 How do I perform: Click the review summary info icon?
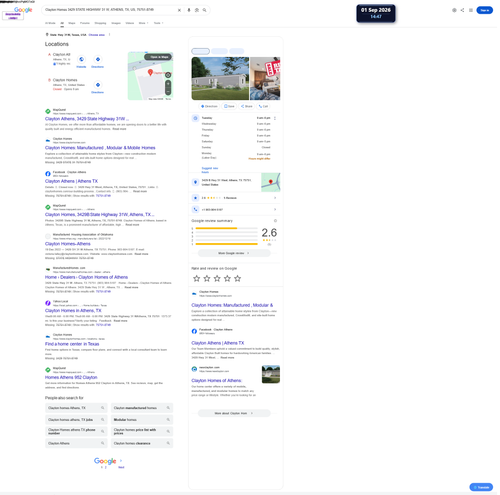coord(275,221)
